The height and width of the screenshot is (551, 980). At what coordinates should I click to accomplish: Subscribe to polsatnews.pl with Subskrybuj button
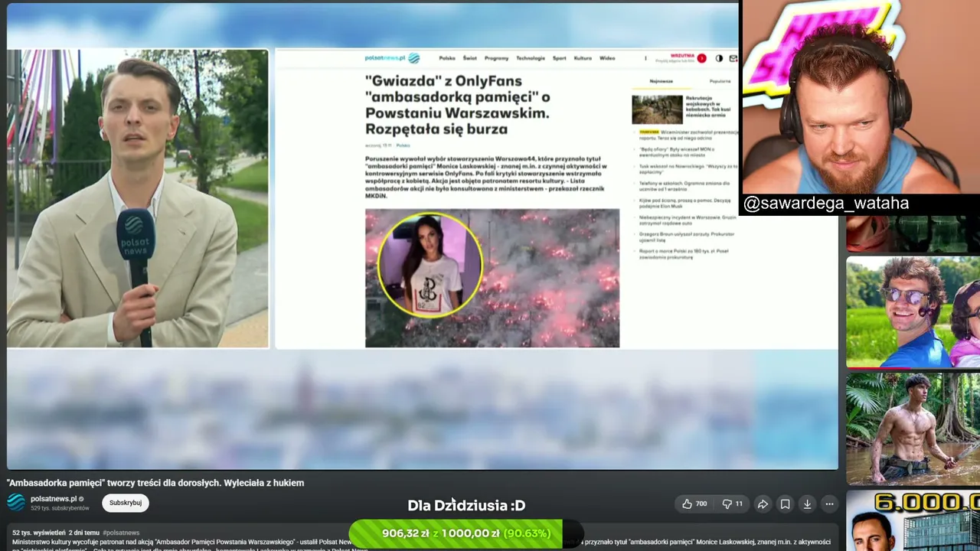126,503
